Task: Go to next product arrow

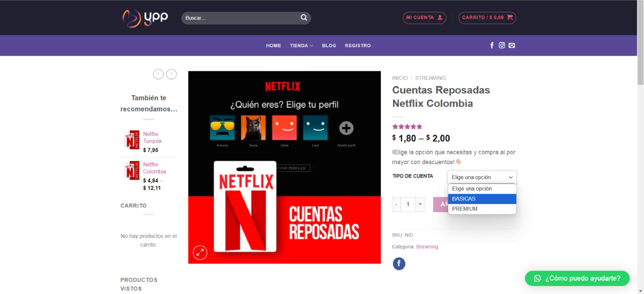Action: pos(171,74)
